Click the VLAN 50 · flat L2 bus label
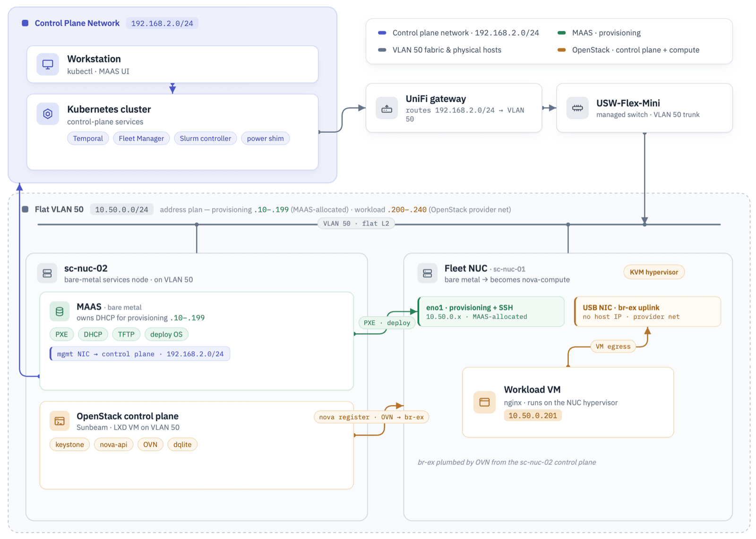The height and width of the screenshot is (539, 756). (356, 224)
